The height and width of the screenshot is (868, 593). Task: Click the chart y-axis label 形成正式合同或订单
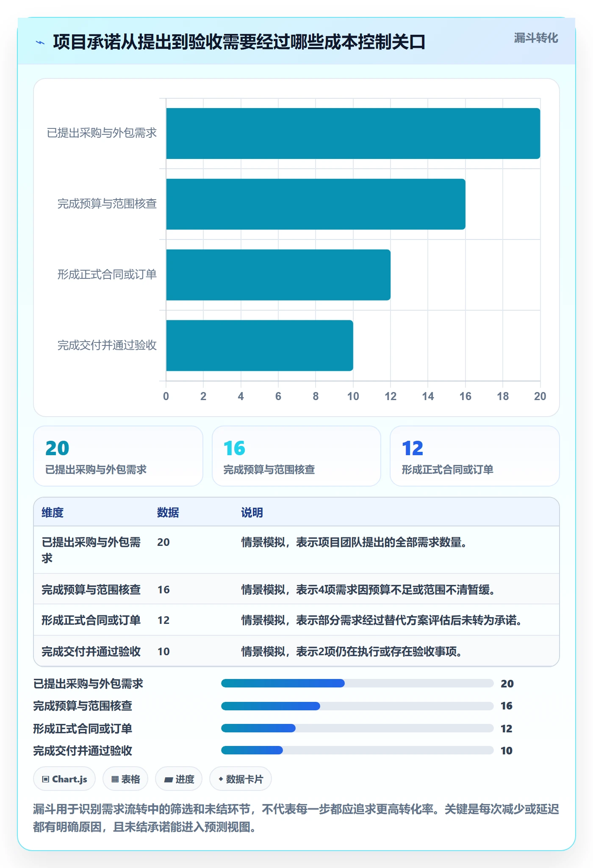107,275
